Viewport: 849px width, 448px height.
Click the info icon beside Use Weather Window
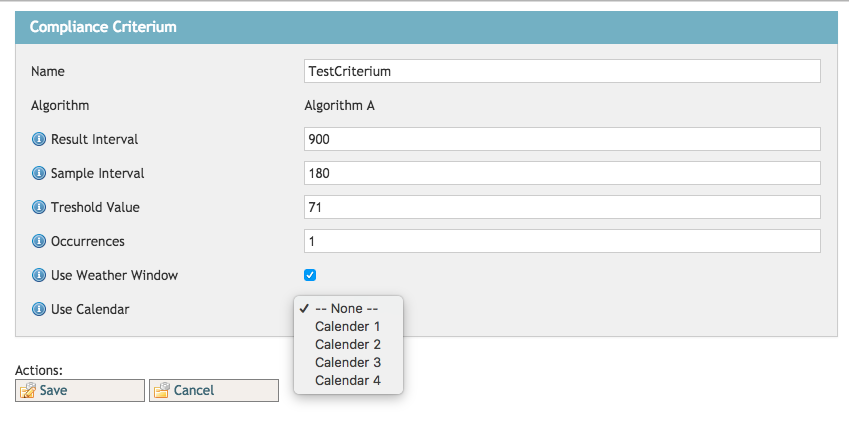[x=39, y=275]
